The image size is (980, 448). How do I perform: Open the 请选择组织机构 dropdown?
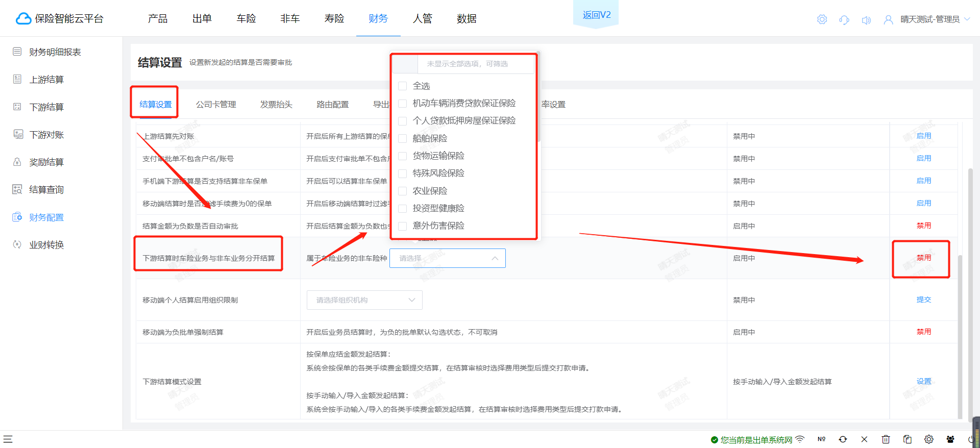point(364,300)
